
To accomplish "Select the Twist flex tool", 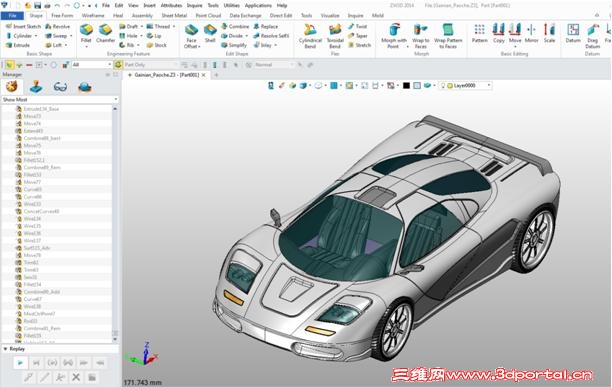I will click(358, 26).
